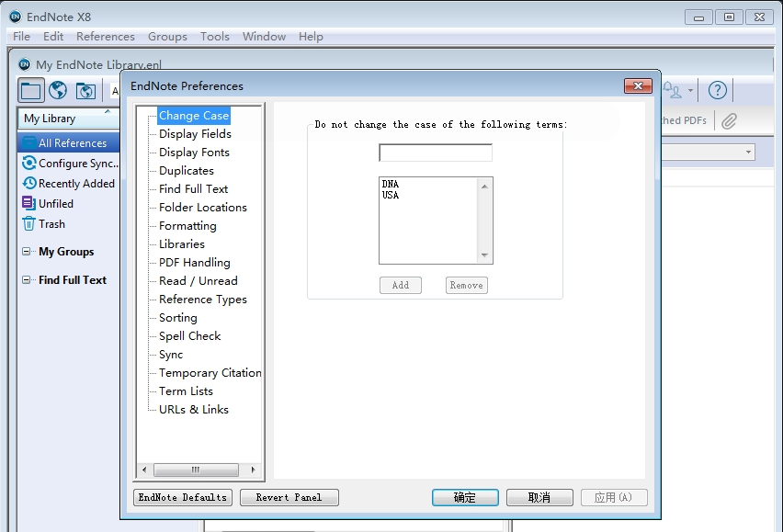Click the Remove term button
Image resolution: width=783 pixels, height=532 pixels.
point(467,286)
